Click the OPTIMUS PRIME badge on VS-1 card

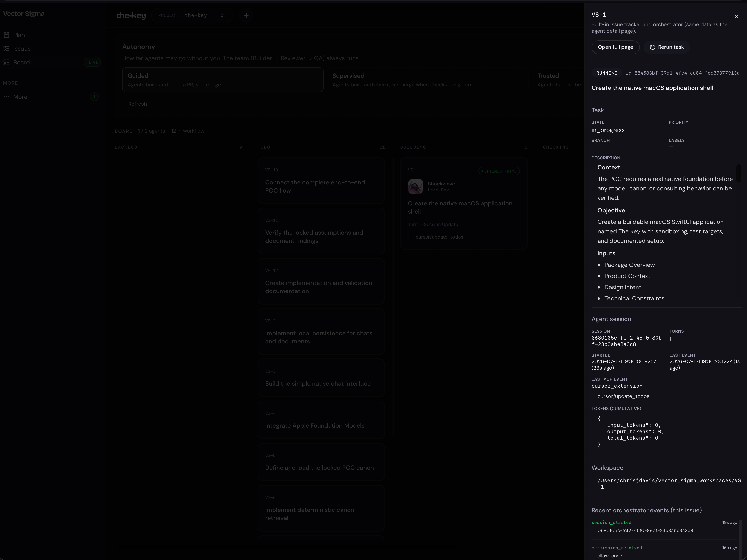499,171
